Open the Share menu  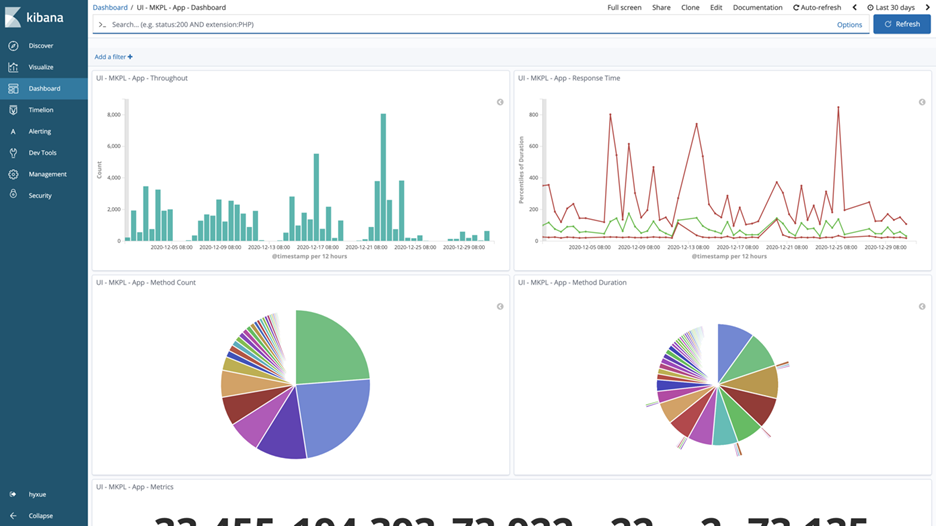(661, 7)
